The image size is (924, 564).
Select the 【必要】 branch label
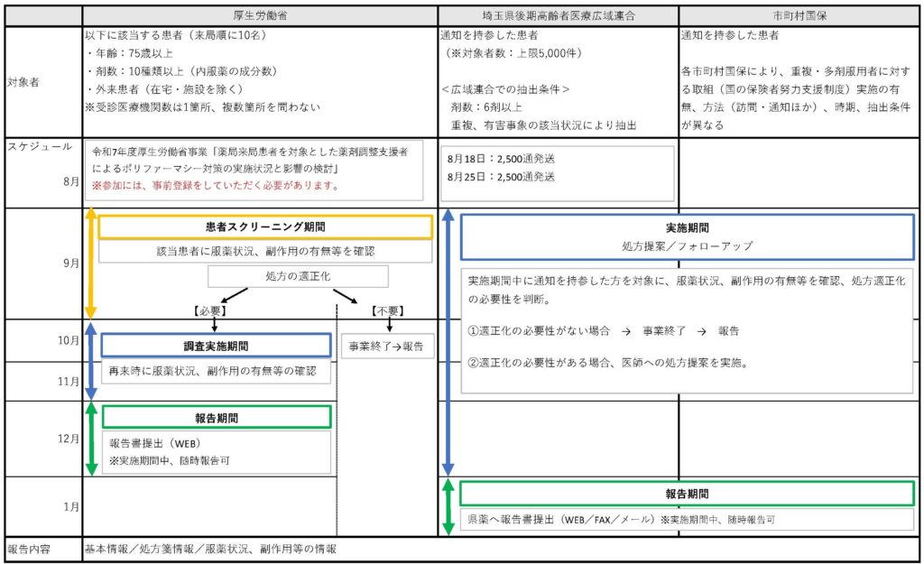click(x=209, y=311)
